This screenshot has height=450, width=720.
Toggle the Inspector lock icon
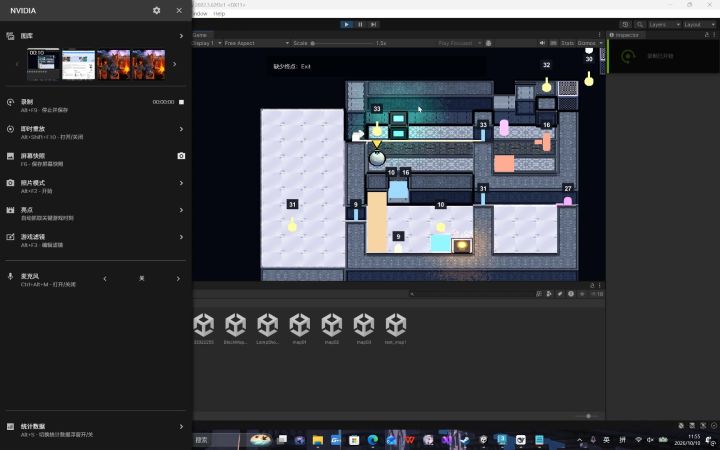(x=707, y=35)
